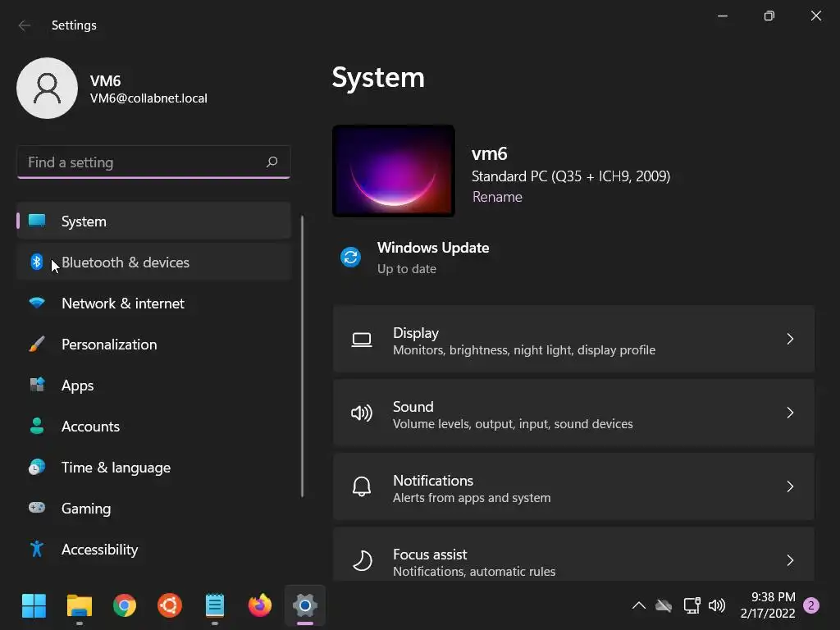The width and height of the screenshot is (840, 630).
Task: Click the Time & language globe icon
Action: pos(37,467)
